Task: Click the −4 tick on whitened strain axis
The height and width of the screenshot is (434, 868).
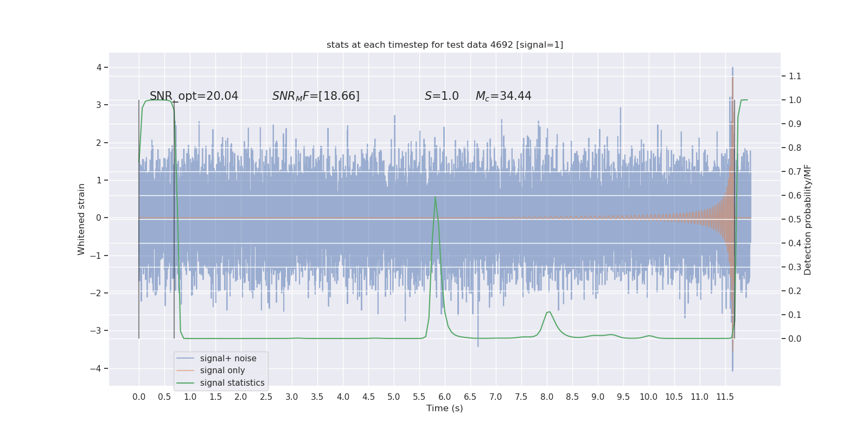Action: (x=96, y=368)
